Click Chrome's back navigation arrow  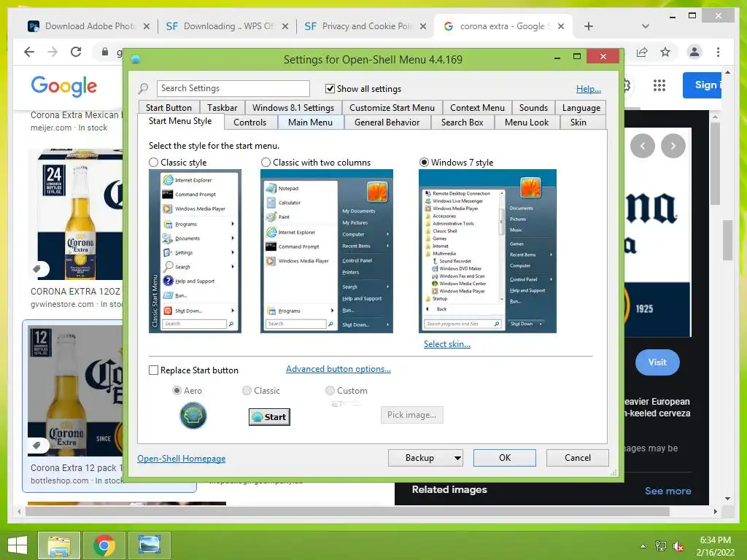(29, 52)
